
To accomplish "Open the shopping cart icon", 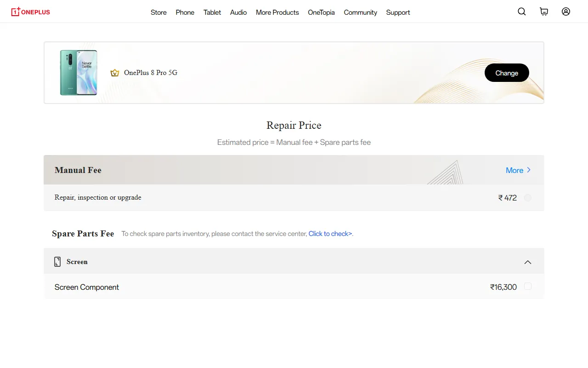I will click(544, 12).
